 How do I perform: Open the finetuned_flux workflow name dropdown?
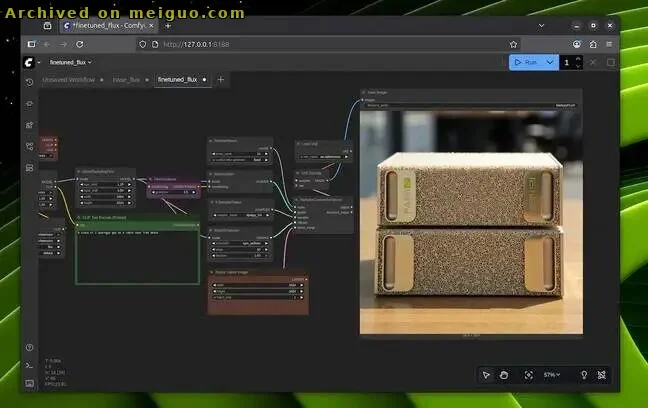point(74,62)
